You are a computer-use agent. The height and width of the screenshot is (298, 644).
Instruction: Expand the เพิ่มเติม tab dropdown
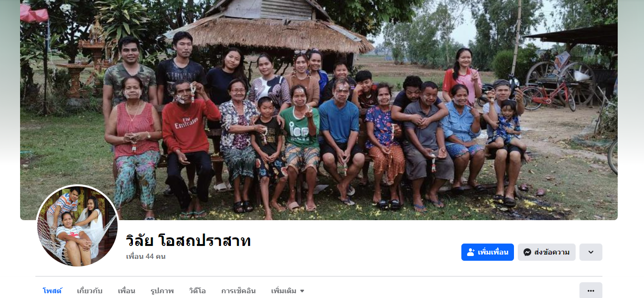(x=288, y=290)
